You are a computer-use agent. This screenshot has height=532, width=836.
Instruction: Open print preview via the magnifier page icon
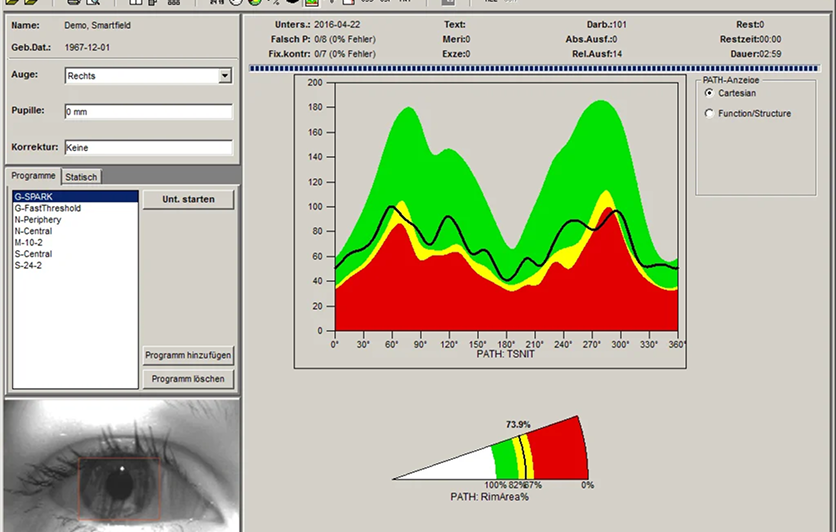pyautogui.click(x=93, y=2)
